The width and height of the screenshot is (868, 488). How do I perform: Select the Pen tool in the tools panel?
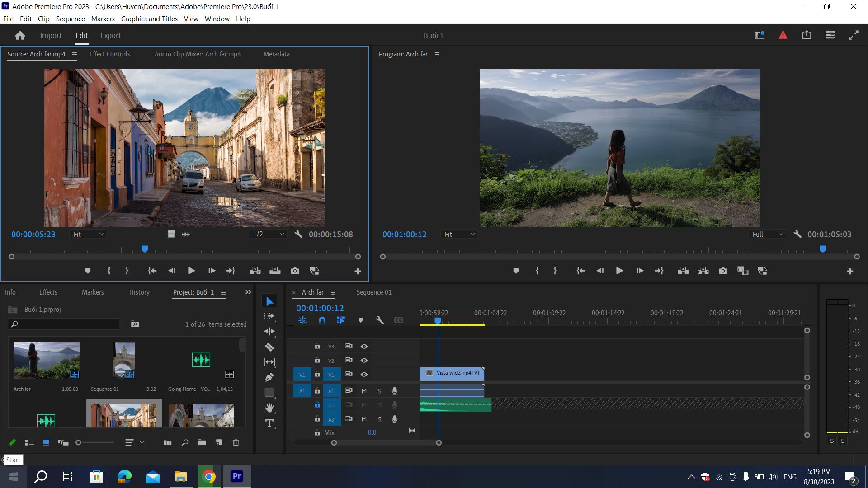(x=269, y=377)
